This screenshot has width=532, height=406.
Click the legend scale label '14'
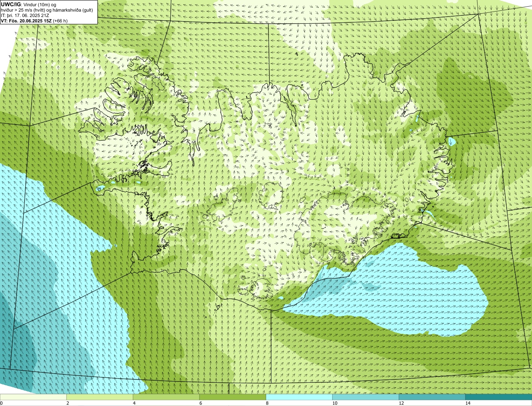(468, 403)
